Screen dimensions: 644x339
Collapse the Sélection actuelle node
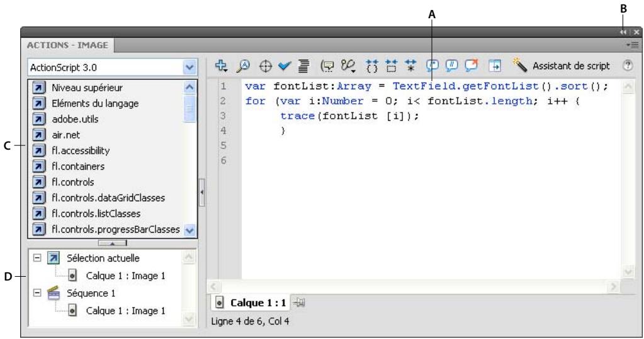(37, 258)
